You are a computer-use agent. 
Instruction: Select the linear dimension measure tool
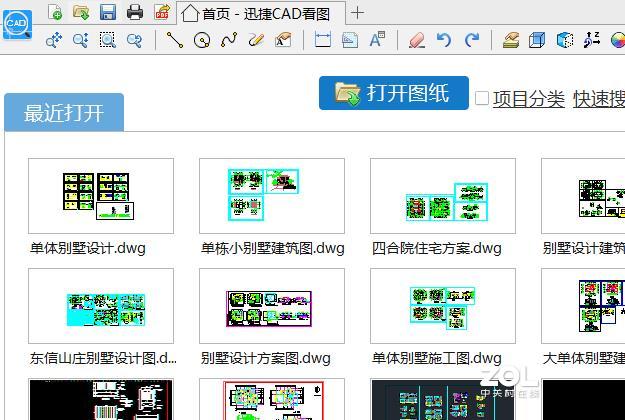click(322, 40)
